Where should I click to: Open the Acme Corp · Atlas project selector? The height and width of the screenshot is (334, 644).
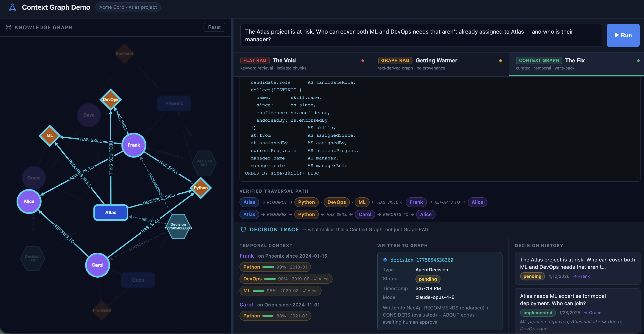pyautogui.click(x=128, y=7)
